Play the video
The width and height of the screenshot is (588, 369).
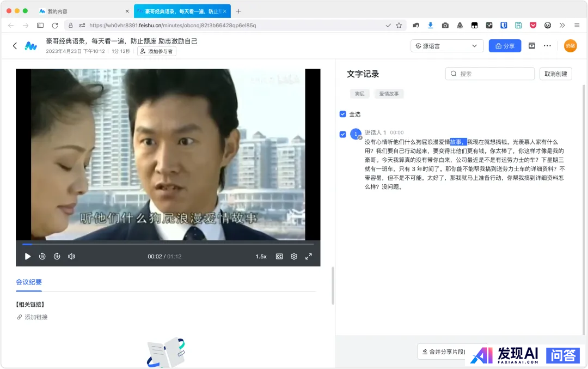(27, 256)
